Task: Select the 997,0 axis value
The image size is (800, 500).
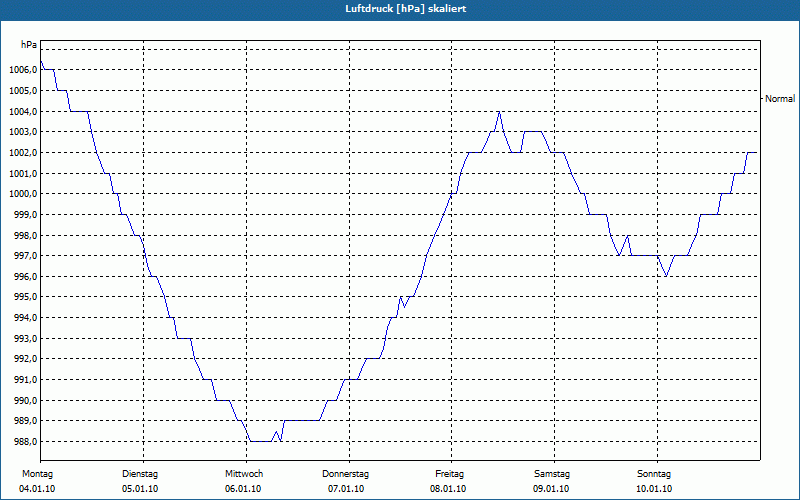Action: click(x=26, y=256)
